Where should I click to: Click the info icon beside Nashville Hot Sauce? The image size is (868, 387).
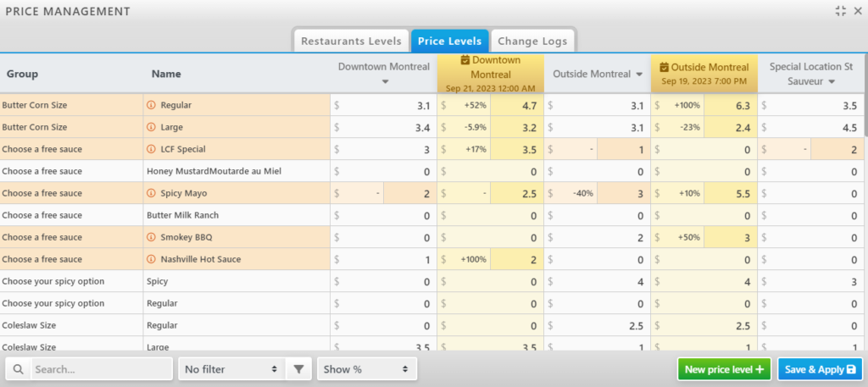click(152, 259)
